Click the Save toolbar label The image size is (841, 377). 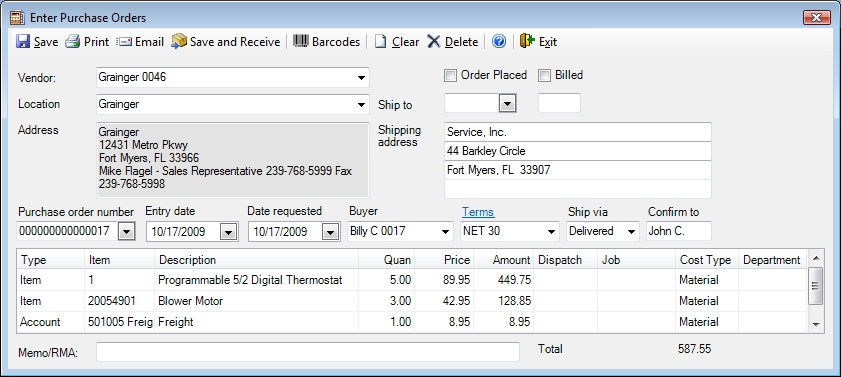[46, 42]
